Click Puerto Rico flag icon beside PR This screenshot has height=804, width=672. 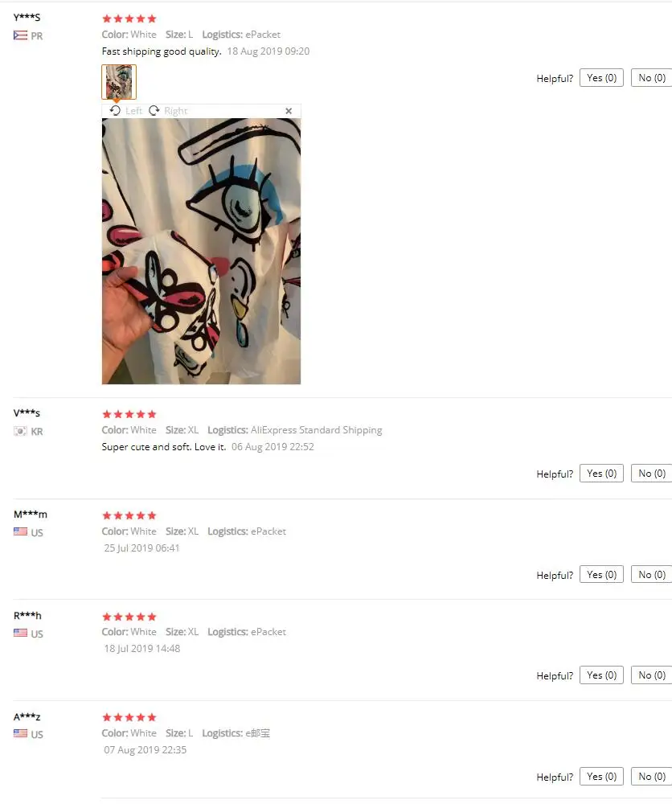coord(21,35)
